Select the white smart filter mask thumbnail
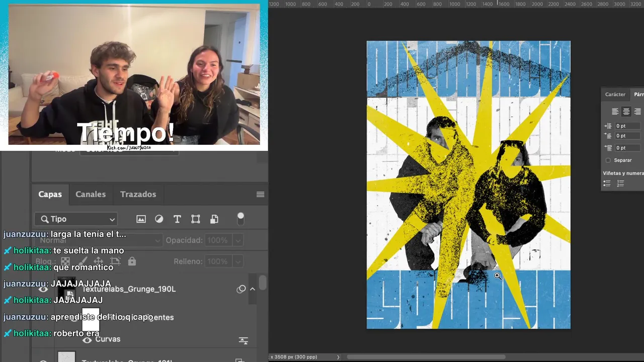This screenshot has width=644, height=362. 91,320
